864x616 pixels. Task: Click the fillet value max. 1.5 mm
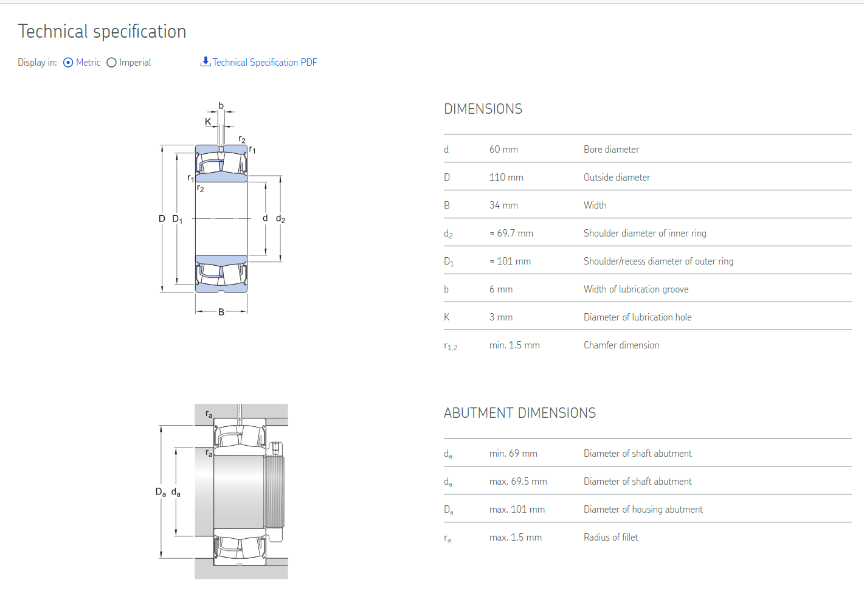tap(516, 538)
